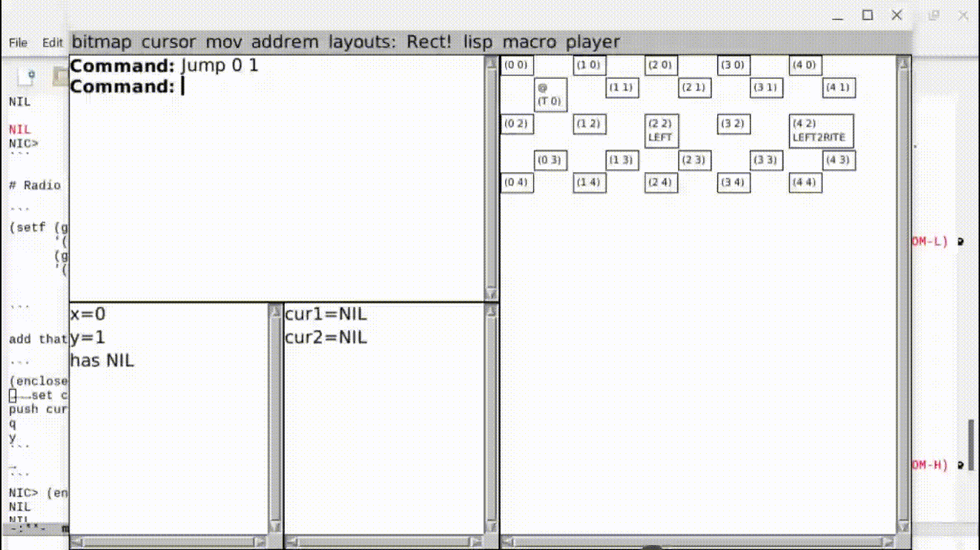
Task: Click scroll-up arrow of the grid pane
Action: [904, 63]
